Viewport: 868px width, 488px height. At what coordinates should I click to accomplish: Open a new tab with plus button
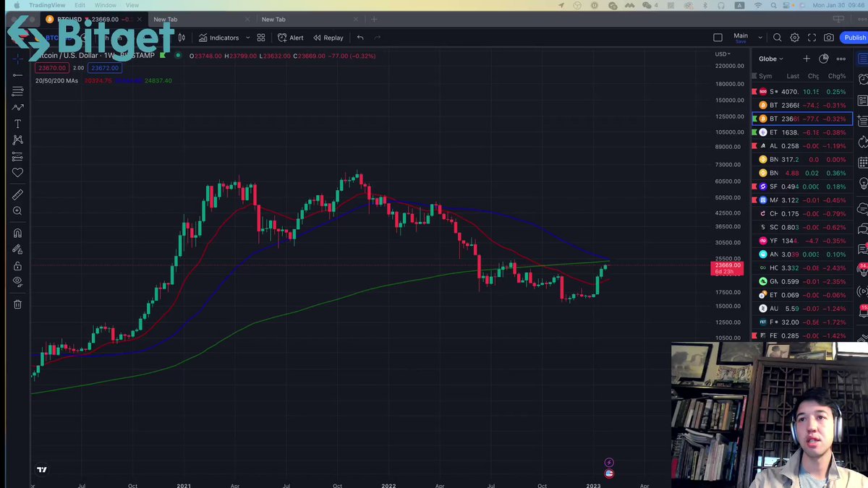[375, 20]
